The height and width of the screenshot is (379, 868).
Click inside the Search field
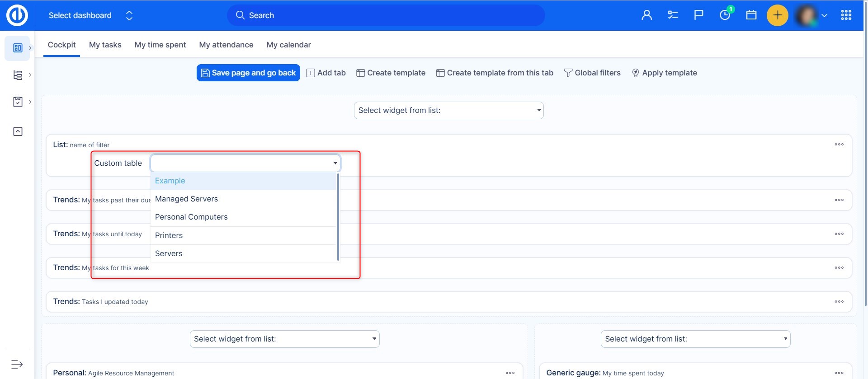[385, 15]
